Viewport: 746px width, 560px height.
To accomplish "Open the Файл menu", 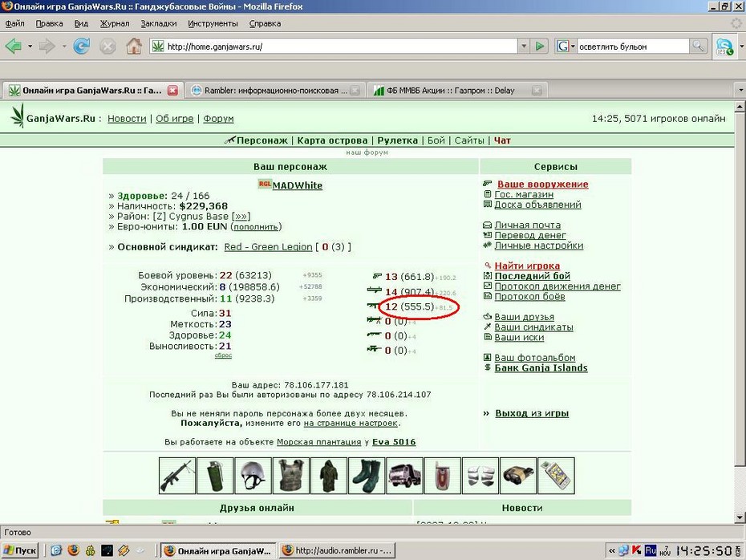I will click(x=14, y=23).
